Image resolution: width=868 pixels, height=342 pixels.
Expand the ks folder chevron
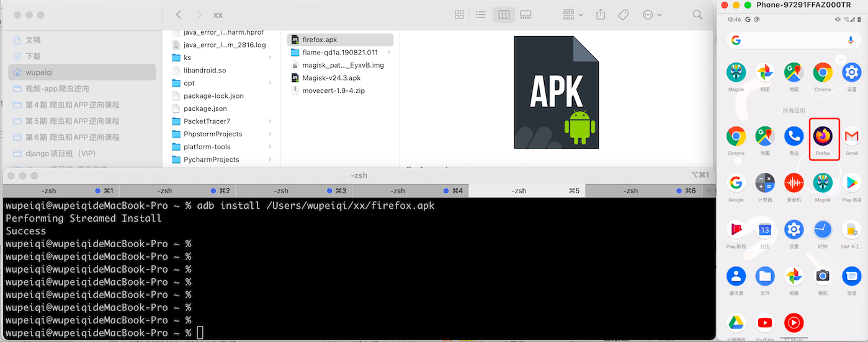click(x=270, y=58)
